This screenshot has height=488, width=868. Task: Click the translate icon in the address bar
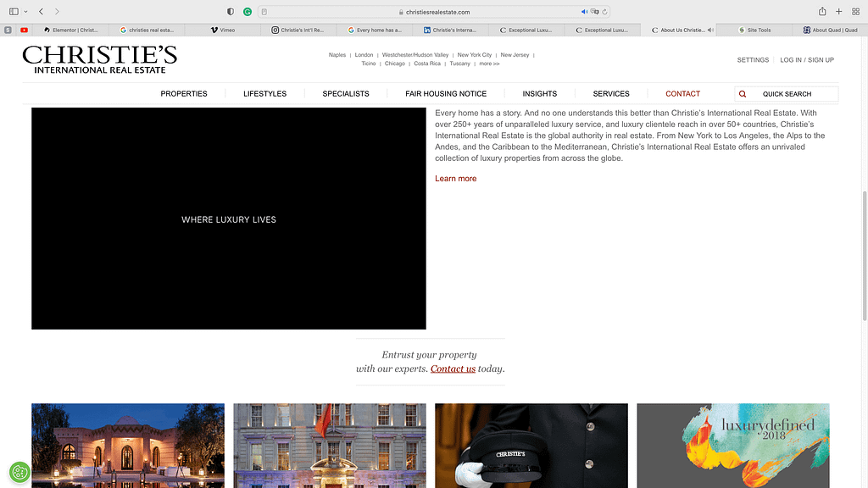(x=594, y=12)
